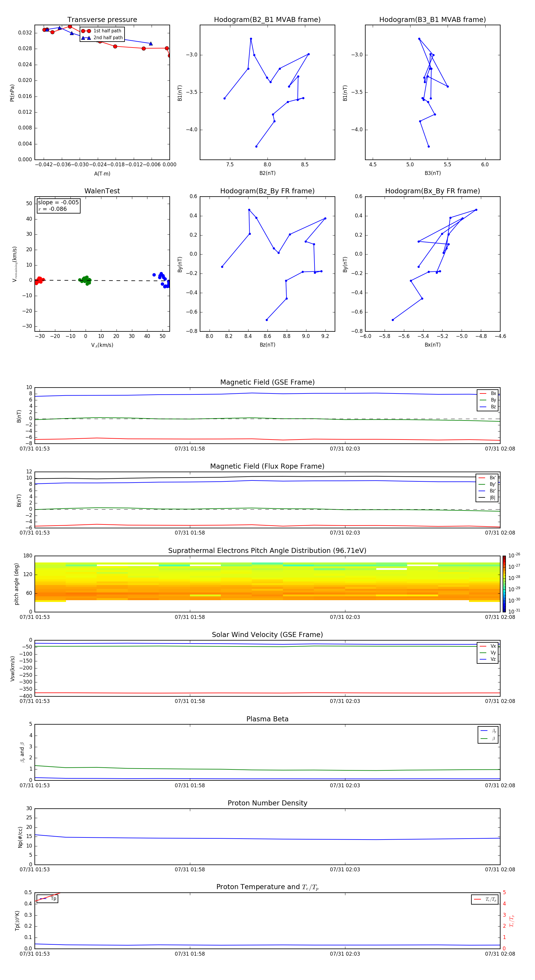Select the Vy legend entry in solar wind plot
This screenshot has width=535, height=980.
(x=488, y=653)
